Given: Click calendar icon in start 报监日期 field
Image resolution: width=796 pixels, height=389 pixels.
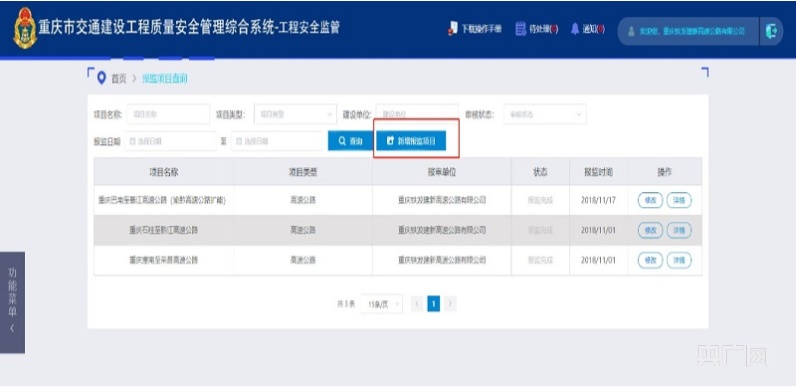Looking at the screenshot, I should (x=132, y=142).
